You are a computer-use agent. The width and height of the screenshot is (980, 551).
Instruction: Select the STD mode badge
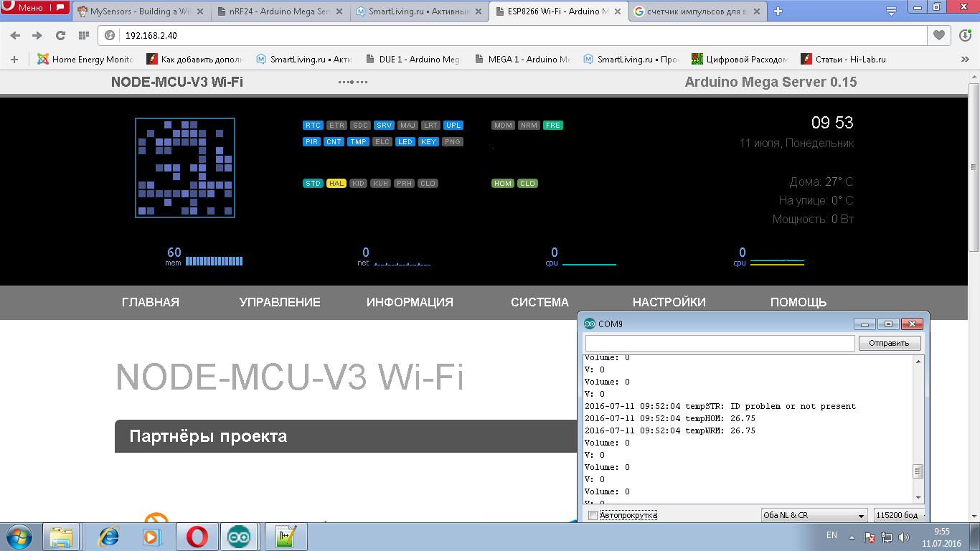314,183
